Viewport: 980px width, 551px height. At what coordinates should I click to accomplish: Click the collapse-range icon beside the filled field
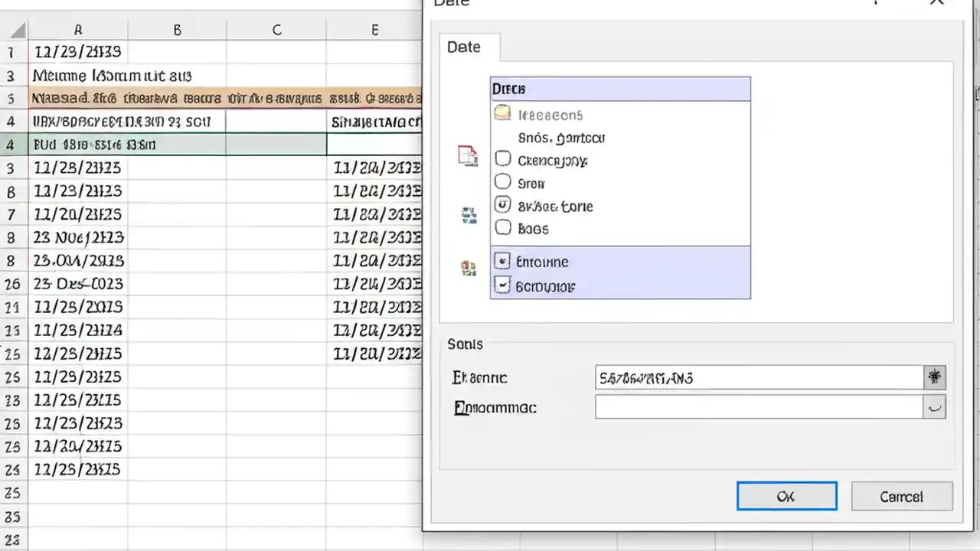934,377
